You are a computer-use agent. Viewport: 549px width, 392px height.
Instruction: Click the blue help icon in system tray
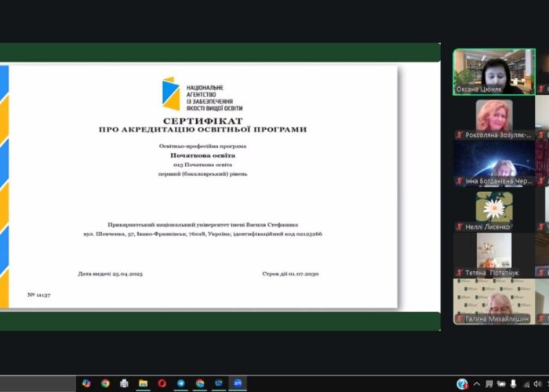pos(462,383)
